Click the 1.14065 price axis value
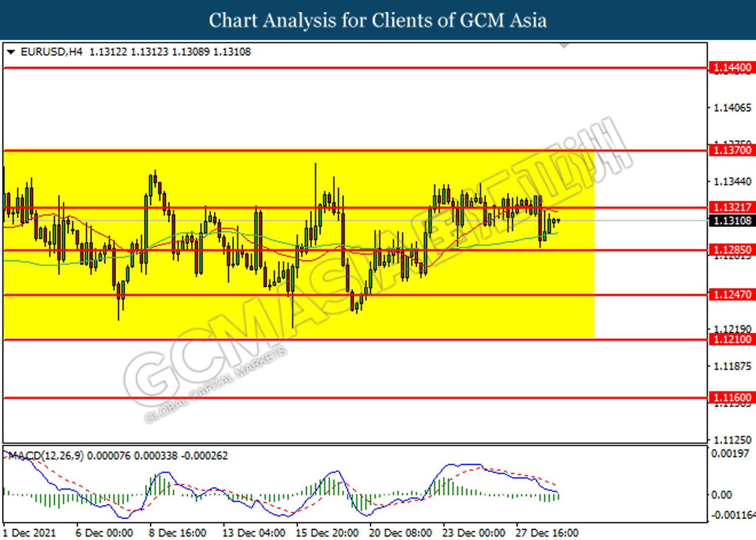The height and width of the screenshot is (540, 756). pos(732,108)
